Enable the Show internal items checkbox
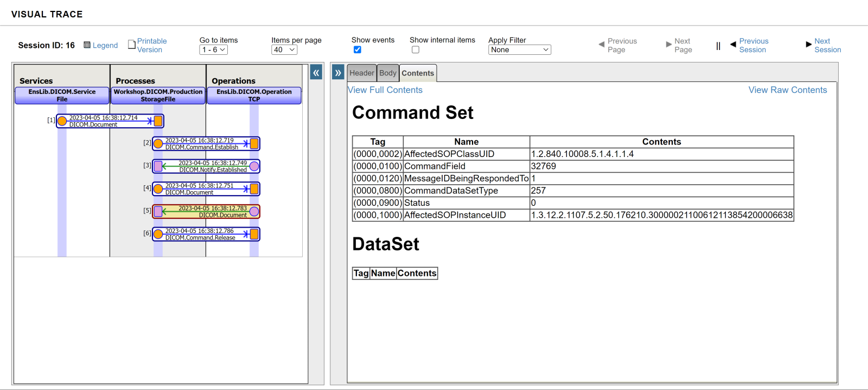868x390 pixels. click(416, 50)
